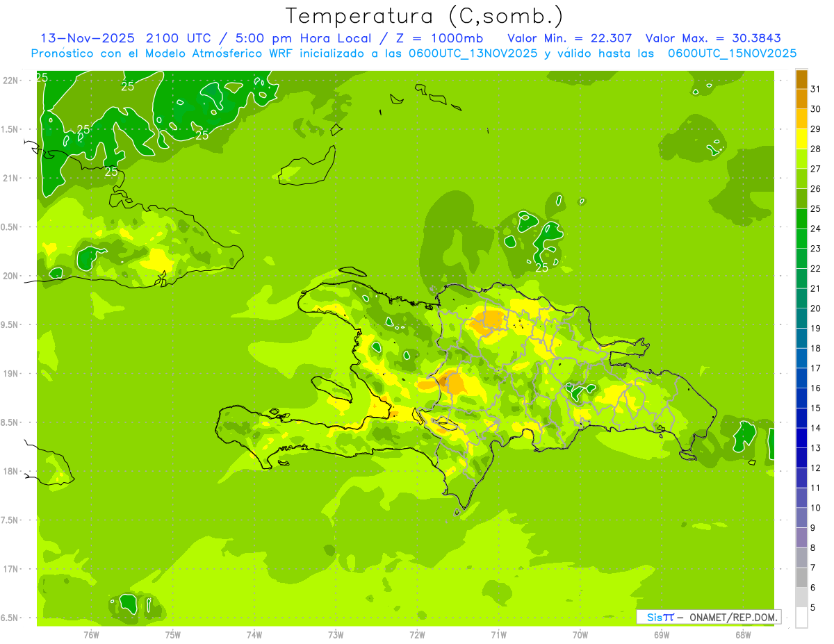The image size is (834, 644).
Task: Click the "Temperatura (C,somb.)" map title
Action: [425, 16]
